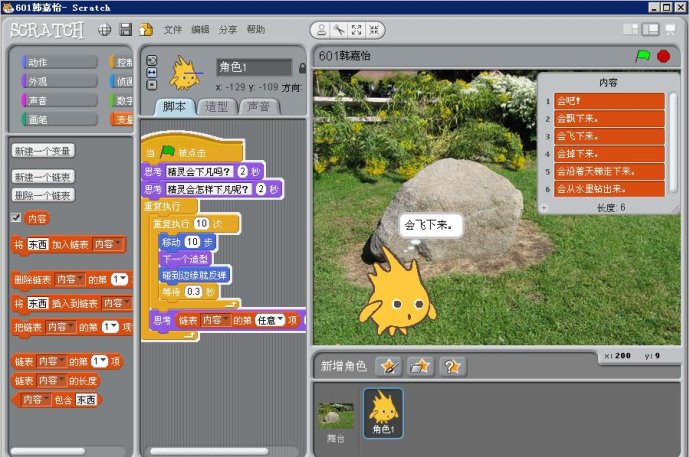Click the blocks palette horizontal scrollbar
This screenshot has height=457, width=690.
tap(48, 451)
